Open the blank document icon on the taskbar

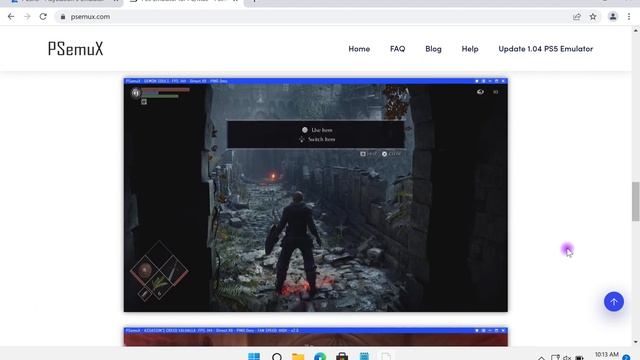tap(386, 357)
